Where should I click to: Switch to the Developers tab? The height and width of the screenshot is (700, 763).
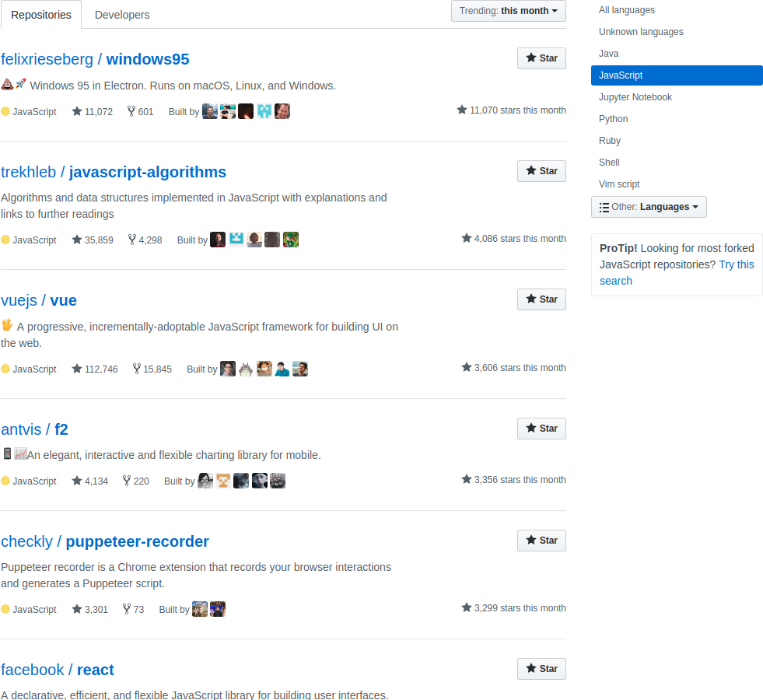[x=122, y=15]
